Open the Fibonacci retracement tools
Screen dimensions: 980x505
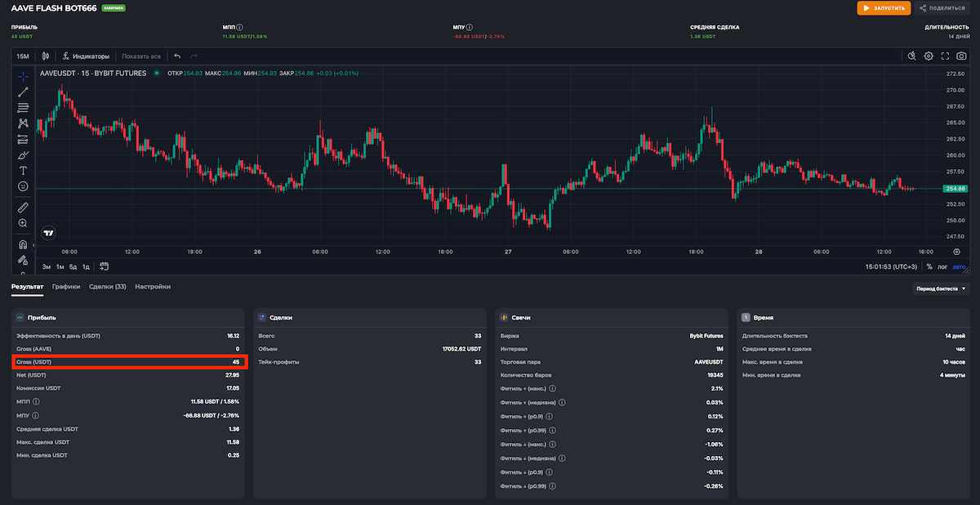[23, 107]
